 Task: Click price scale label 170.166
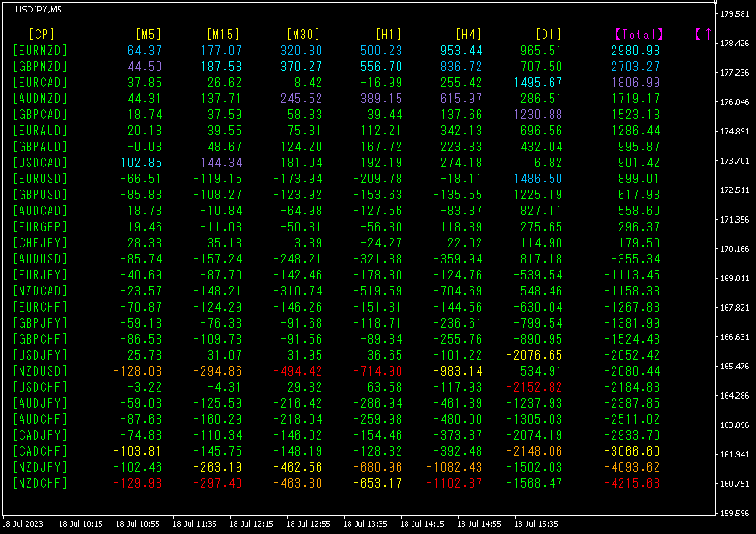(735, 249)
